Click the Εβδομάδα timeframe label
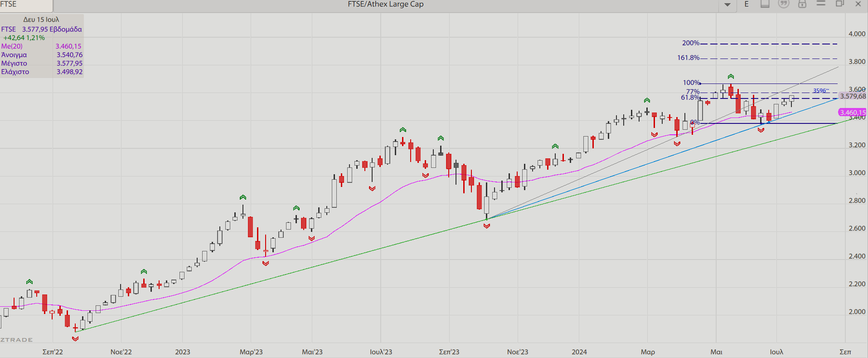This screenshot has width=868, height=358. click(66, 29)
